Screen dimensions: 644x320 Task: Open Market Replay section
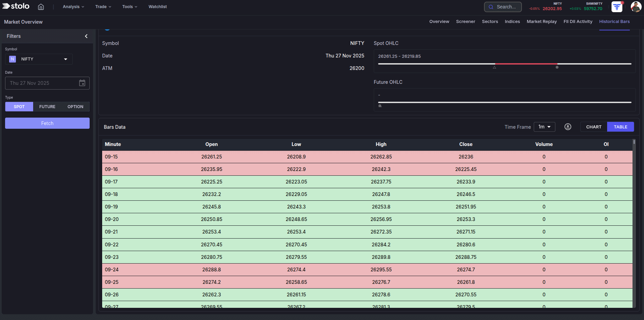tap(542, 21)
